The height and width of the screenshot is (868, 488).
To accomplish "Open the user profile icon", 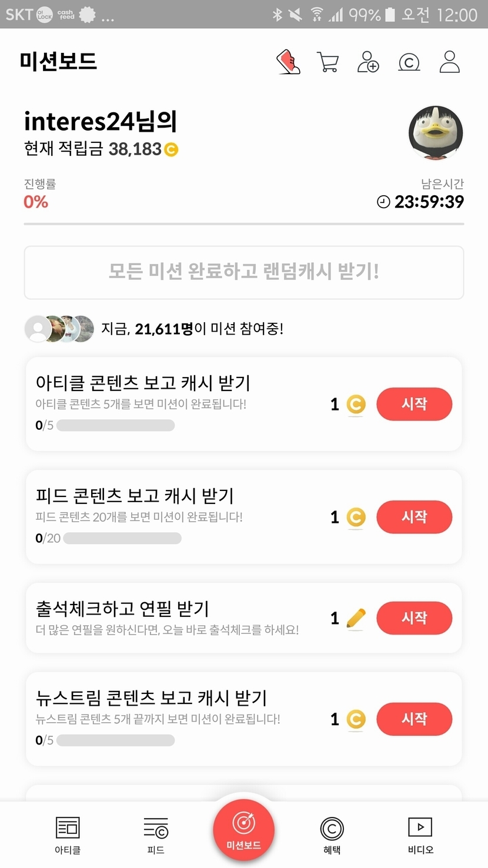I will 450,62.
